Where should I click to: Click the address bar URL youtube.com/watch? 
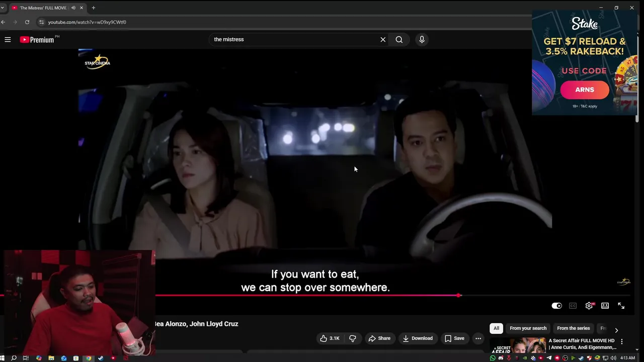pyautogui.click(x=87, y=22)
